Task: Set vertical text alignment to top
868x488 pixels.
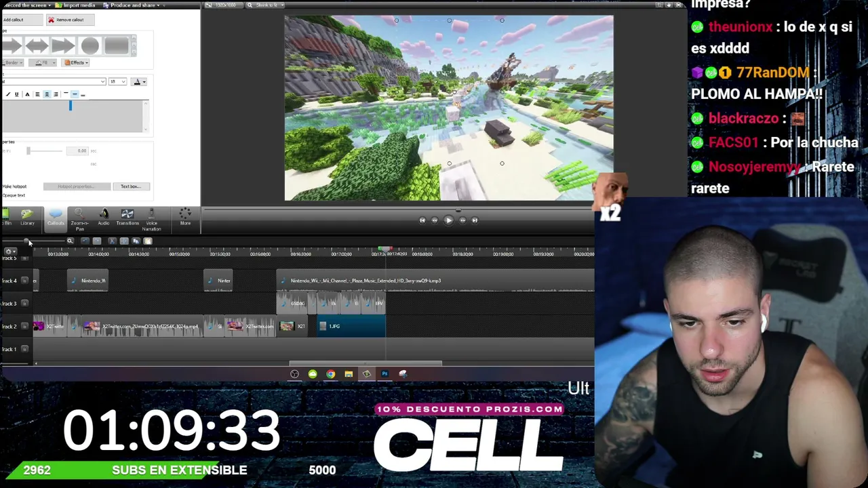Action: coord(65,94)
